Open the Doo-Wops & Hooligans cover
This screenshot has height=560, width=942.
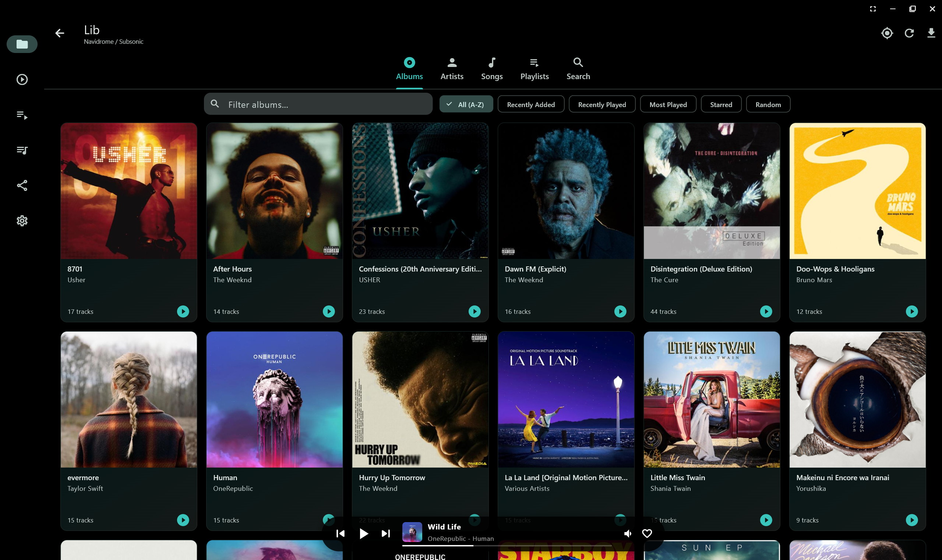[x=857, y=191]
